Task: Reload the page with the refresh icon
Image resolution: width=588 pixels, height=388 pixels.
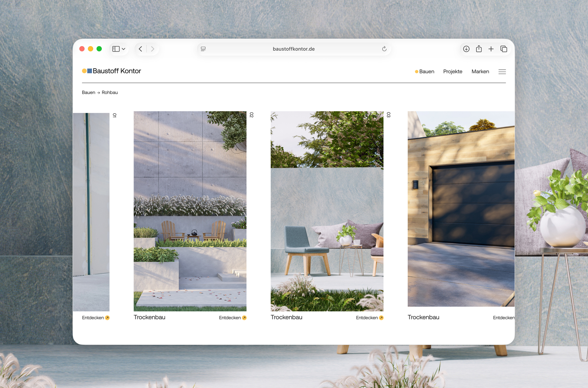Action: click(x=384, y=49)
